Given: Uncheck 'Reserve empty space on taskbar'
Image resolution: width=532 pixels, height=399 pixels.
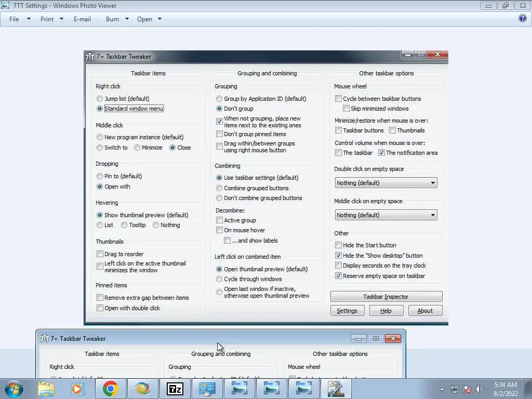Looking at the screenshot, I should pyautogui.click(x=338, y=276).
